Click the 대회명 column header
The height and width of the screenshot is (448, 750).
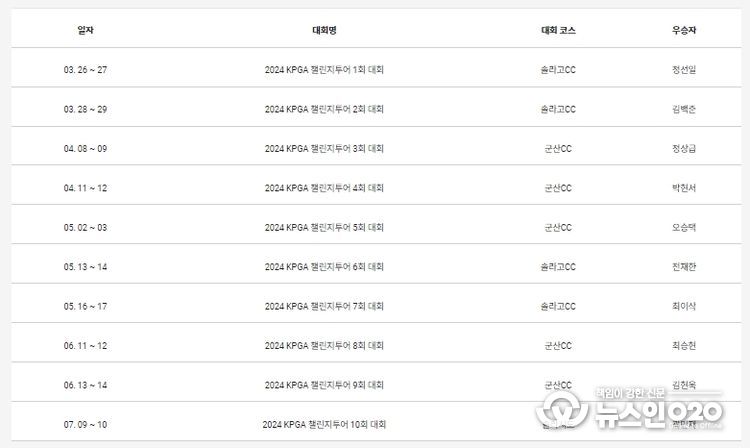point(324,30)
